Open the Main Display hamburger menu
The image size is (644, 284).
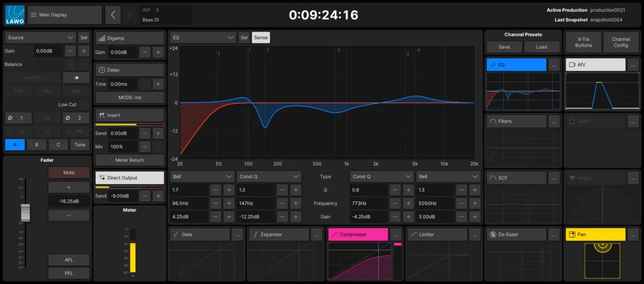(64, 15)
